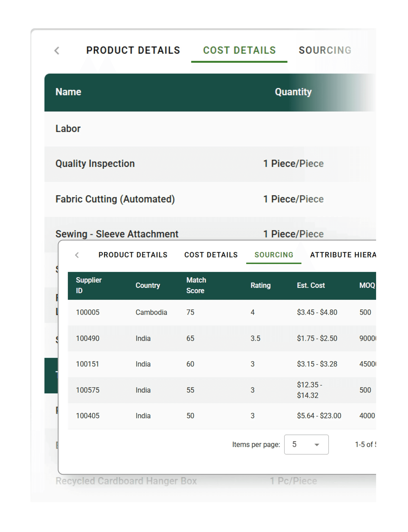This screenshot has width=408, height=532.
Task: Sort by the Rating column header
Action: (x=260, y=285)
